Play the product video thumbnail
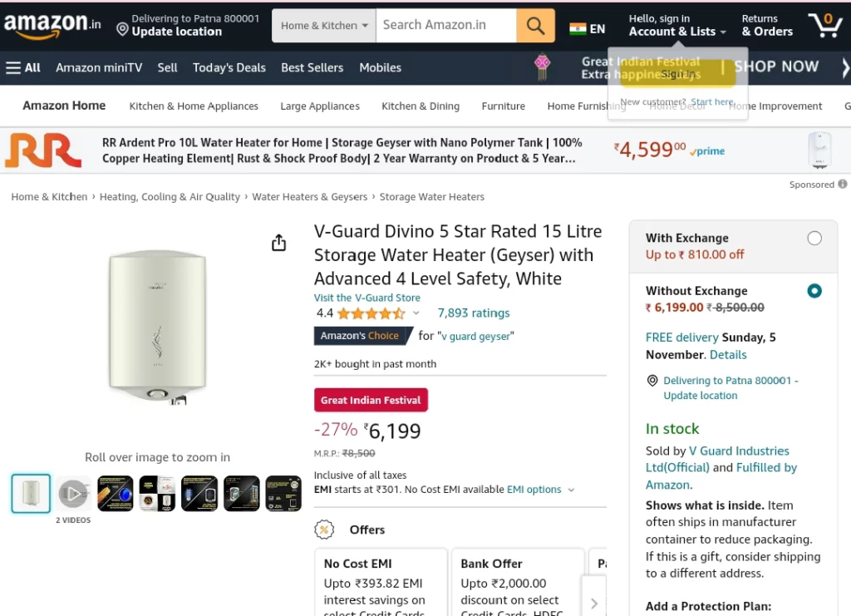 73,493
